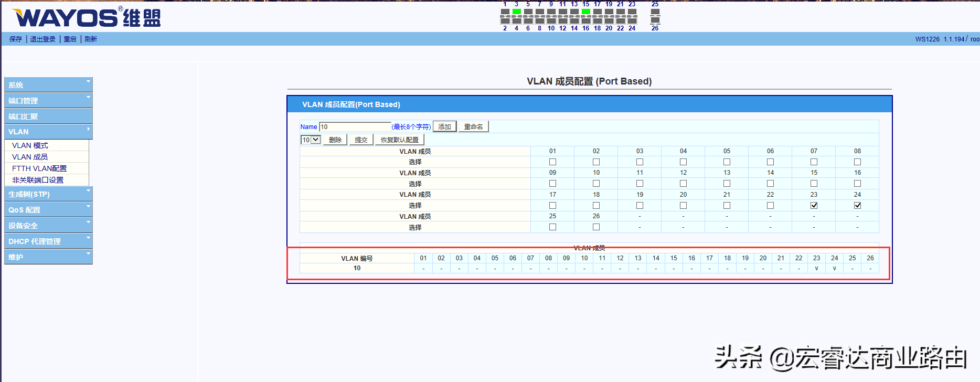Click the port 26 uplink icon

coord(655,21)
